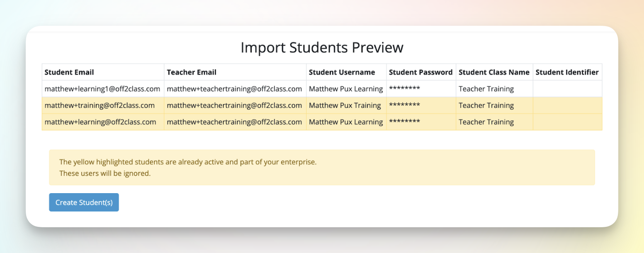Image resolution: width=644 pixels, height=253 pixels.
Task: Click the Import Students Preview heading
Action: pyautogui.click(x=322, y=47)
